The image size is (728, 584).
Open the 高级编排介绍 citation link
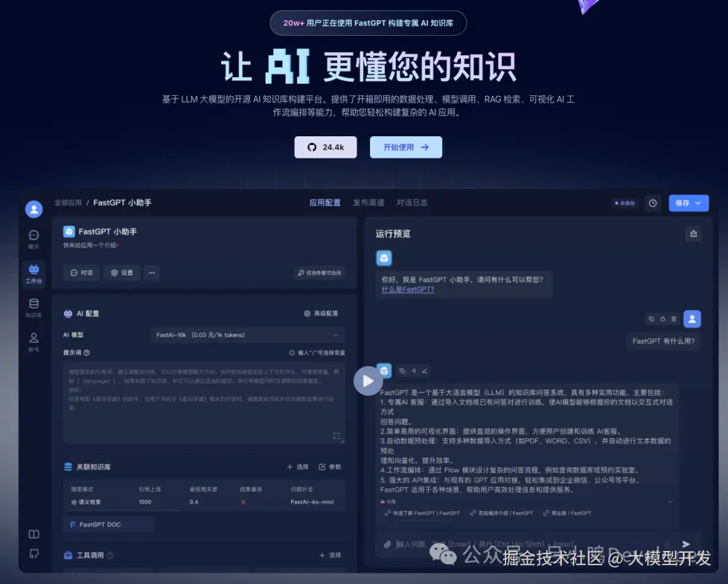point(502,513)
